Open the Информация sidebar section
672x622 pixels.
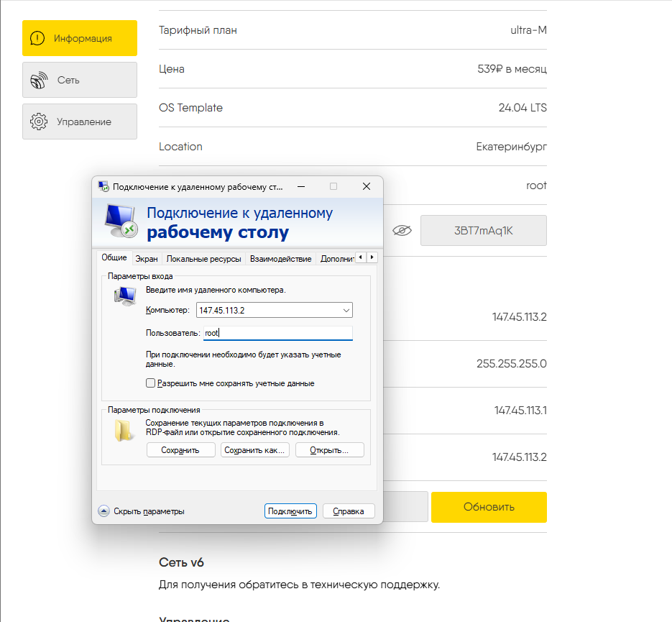pyautogui.click(x=80, y=38)
